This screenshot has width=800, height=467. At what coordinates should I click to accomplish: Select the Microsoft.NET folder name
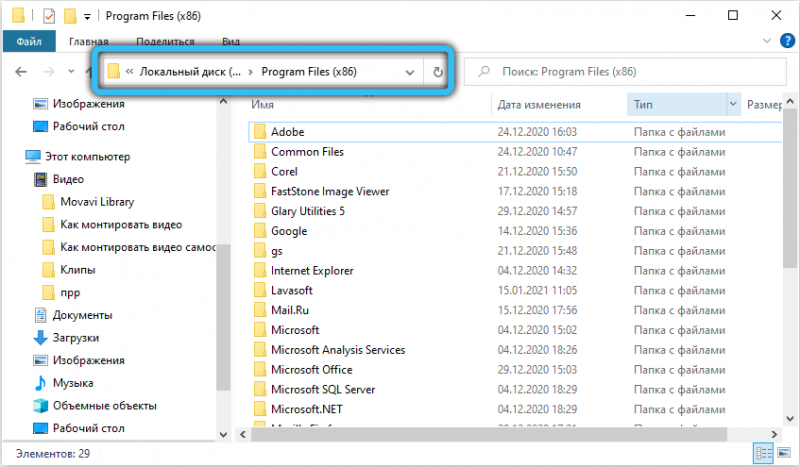(307, 409)
